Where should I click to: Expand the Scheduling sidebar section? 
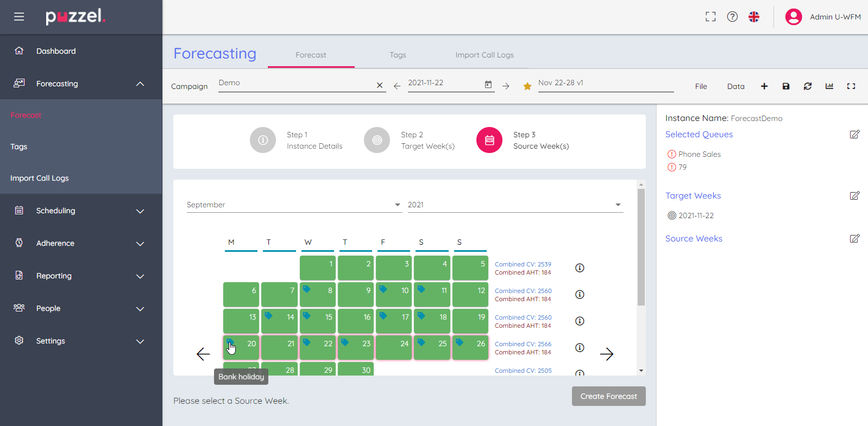(81, 211)
